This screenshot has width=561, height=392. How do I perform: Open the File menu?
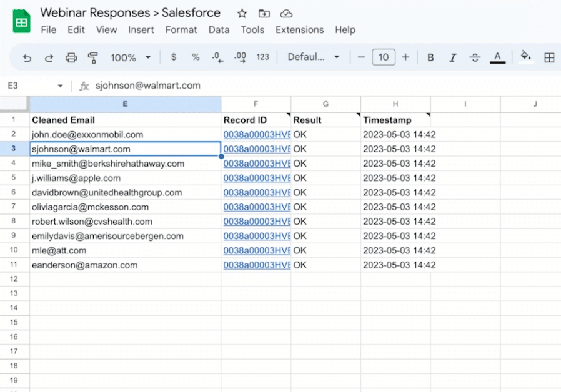click(48, 30)
